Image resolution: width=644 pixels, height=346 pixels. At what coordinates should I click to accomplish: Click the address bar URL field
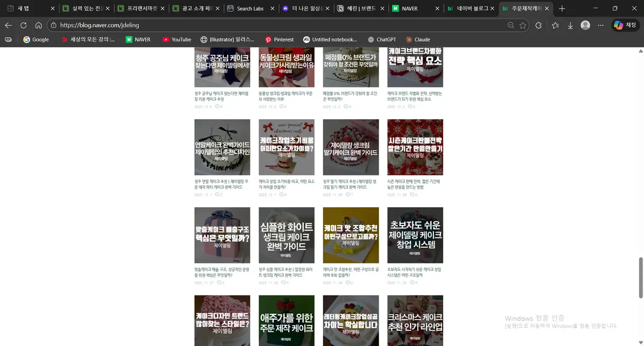click(x=268, y=25)
